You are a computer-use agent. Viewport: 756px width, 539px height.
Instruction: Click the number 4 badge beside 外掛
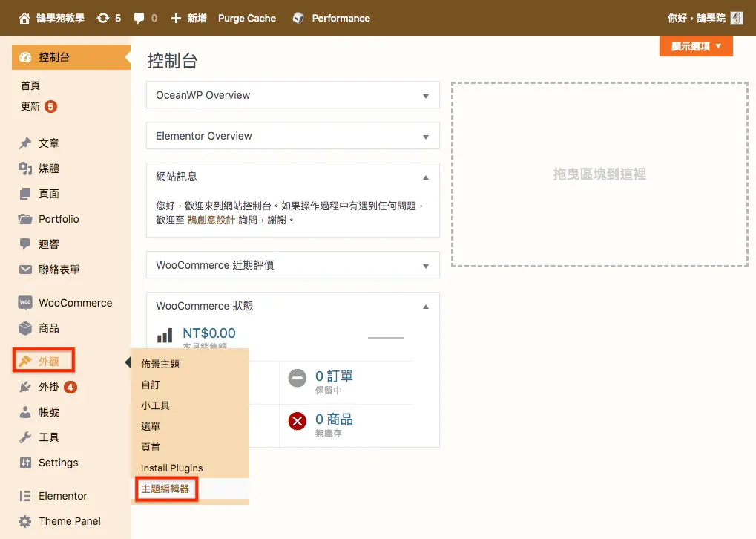point(70,387)
